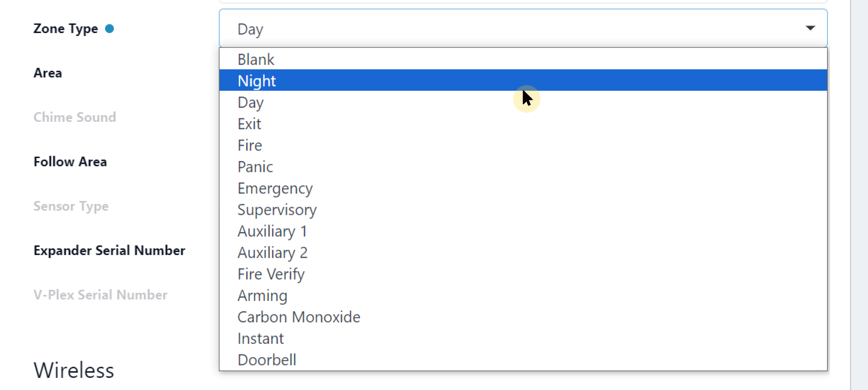This screenshot has height=390, width=868.
Task: Select the Exit zone type option
Action: coord(249,124)
